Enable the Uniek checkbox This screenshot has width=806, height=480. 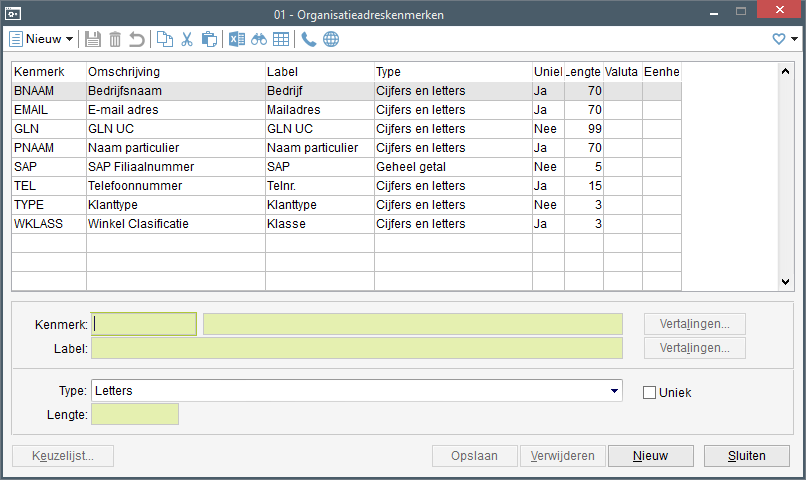coord(649,392)
